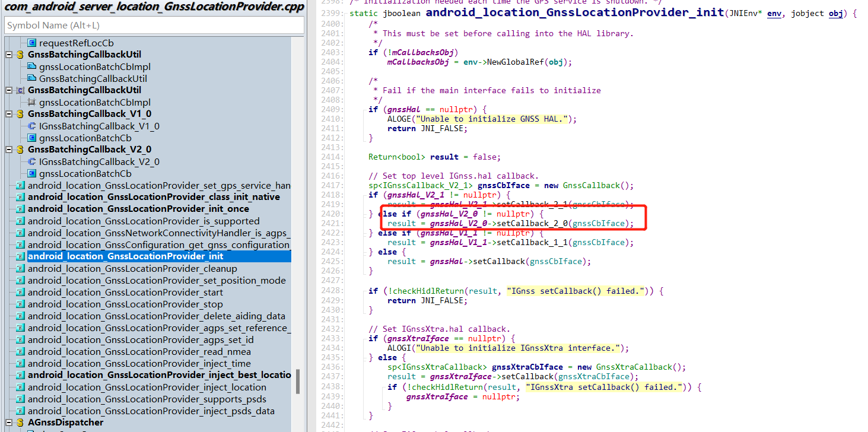Click function icon of GnssLocationProvider_stop
The height and width of the screenshot is (432, 868).
pos(20,304)
